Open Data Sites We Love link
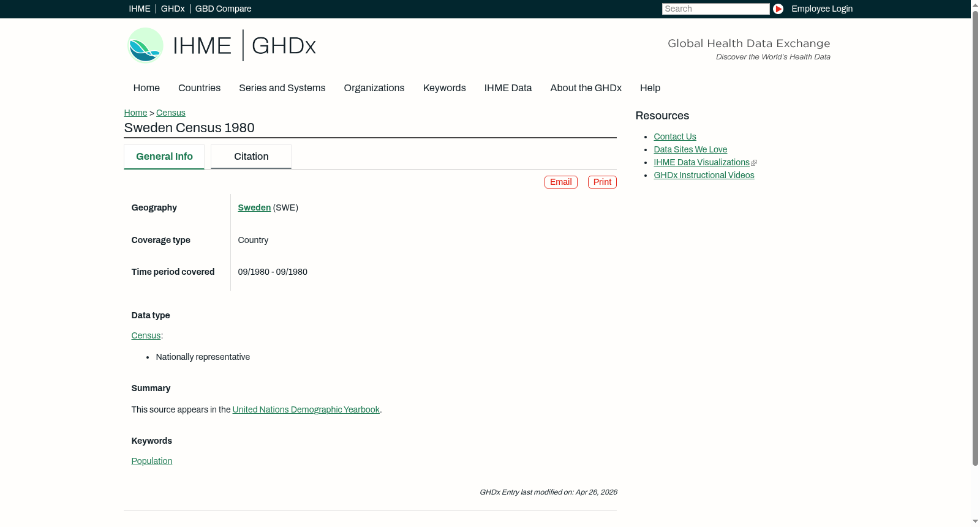980x527 pixels. tap(690, 150)
